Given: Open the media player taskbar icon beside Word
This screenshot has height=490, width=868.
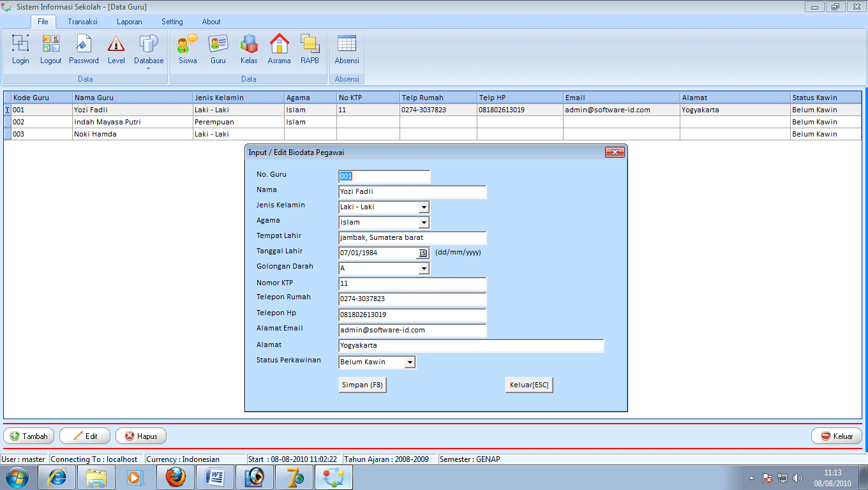Looking at the screenshot, I should click(x=255, y=477).
